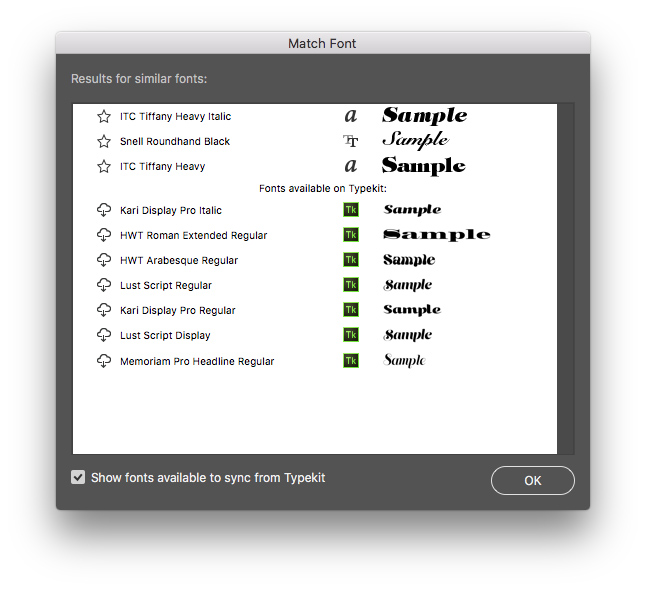Choose Lust Script Display font name
The height and width of the screenshot is (590, 646).
(165, 335)
